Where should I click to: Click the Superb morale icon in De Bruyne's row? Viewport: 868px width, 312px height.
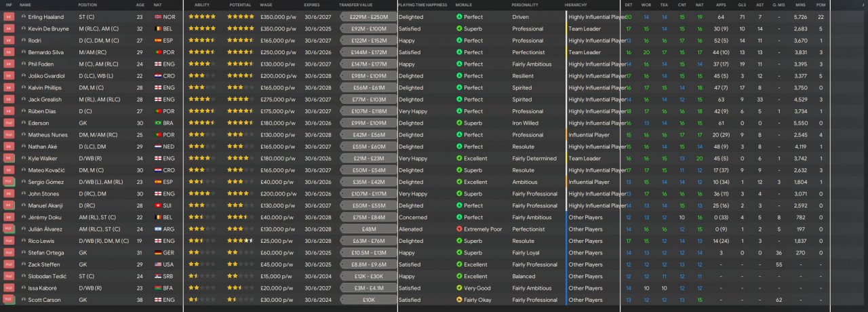pos(459,28)
